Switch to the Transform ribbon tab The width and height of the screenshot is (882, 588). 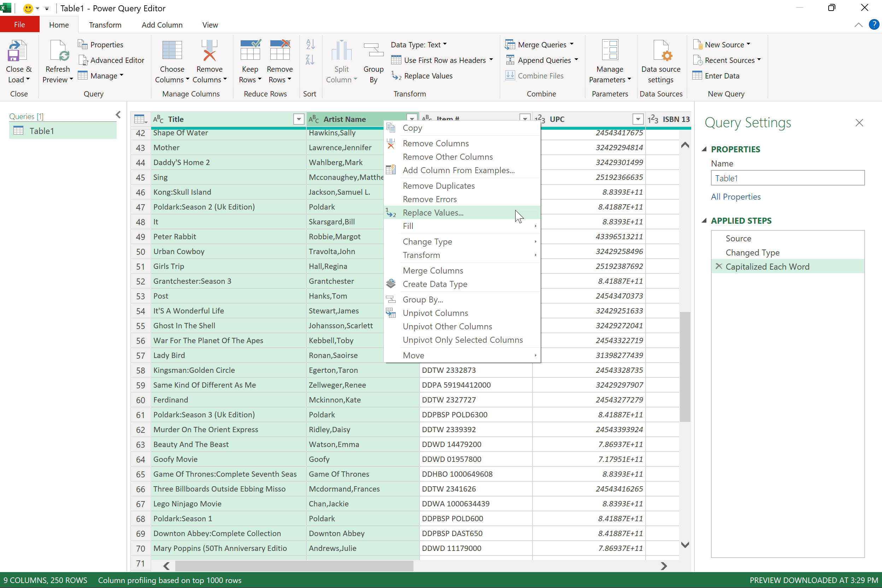tap(105, 25)
